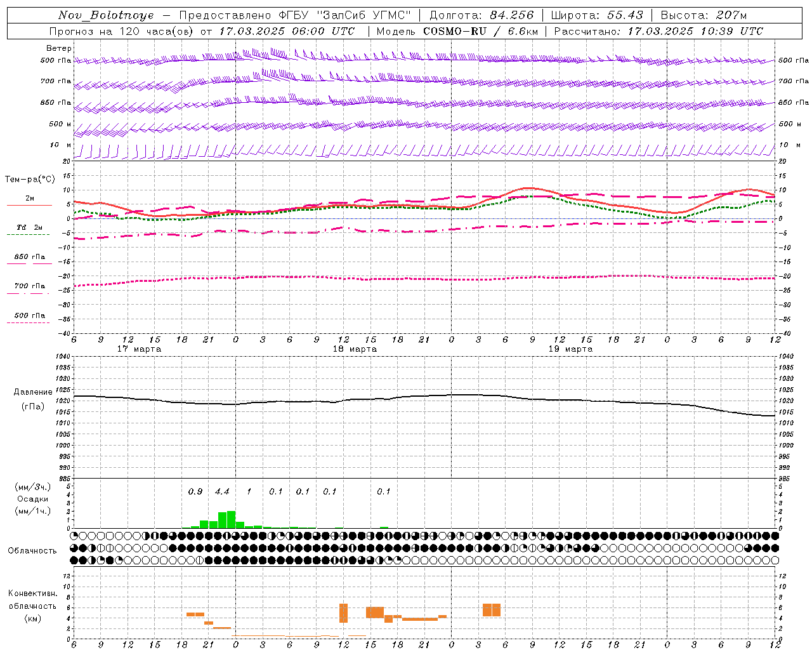Select "Прогноз на 120 часа(ов)" text
This screenshot has height=650, width=812.
click(x=122, y=31)
